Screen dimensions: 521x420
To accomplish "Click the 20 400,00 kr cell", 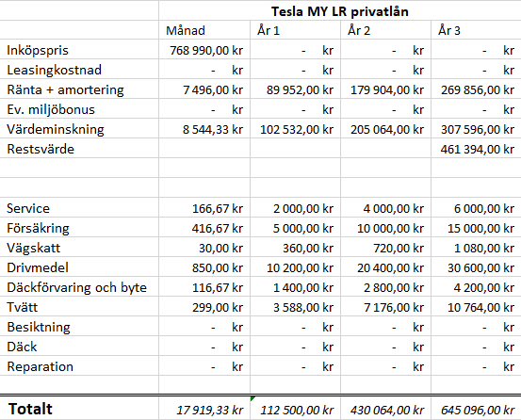I will pyautogui.click(x=385, y=267).
